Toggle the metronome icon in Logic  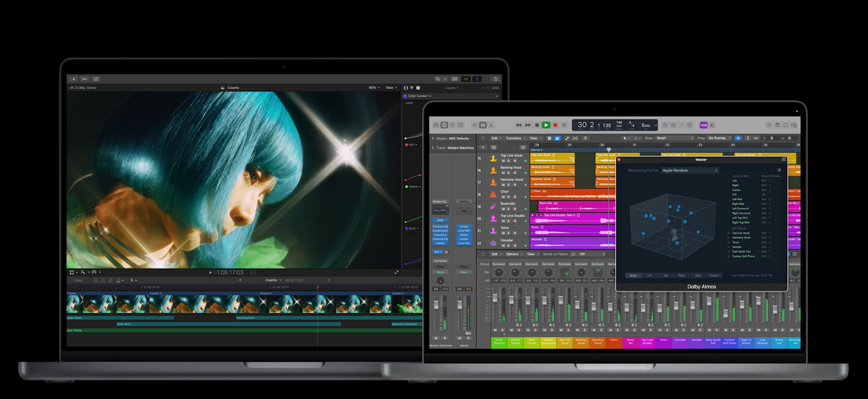(712, 125)
